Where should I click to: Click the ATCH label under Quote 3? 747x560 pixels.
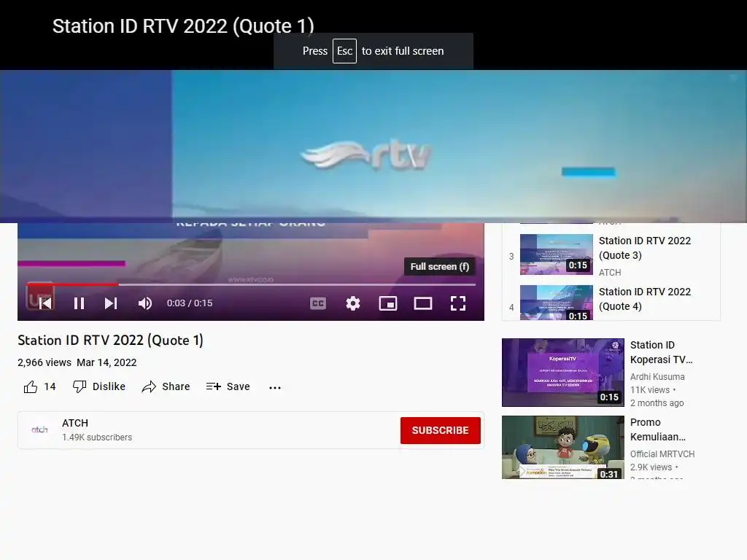click(610, 273)
